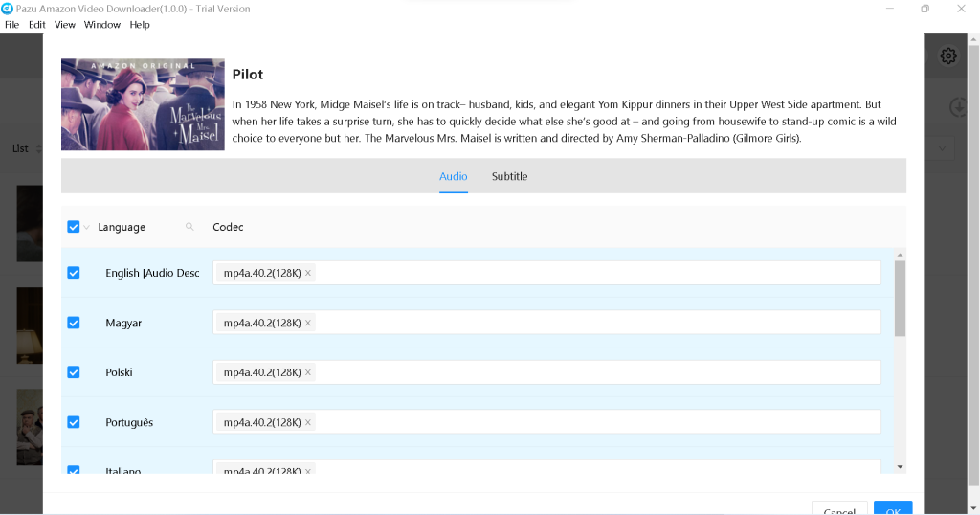Viewport: 980px width, 515px height.
Task: Expand the selection dropdown arrow beside header checkbox
Action: pyautogui.click(x=86, y=228)
